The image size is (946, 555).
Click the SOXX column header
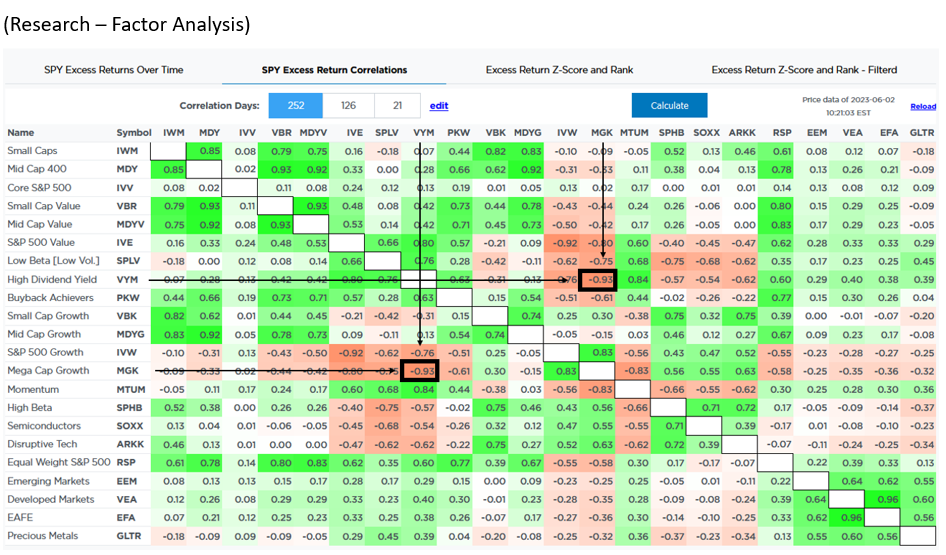pyautogui.click(x=706, y=133)
